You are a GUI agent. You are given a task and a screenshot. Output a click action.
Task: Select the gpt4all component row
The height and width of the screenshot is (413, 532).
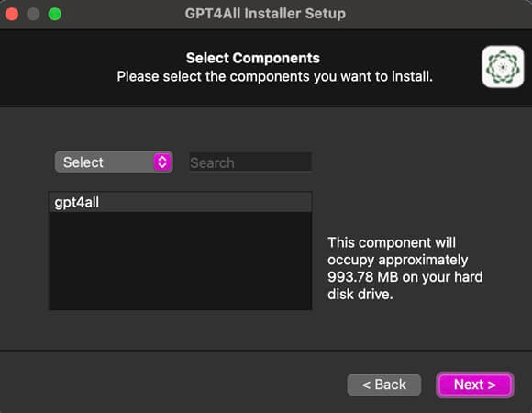[x=180, y=202]
